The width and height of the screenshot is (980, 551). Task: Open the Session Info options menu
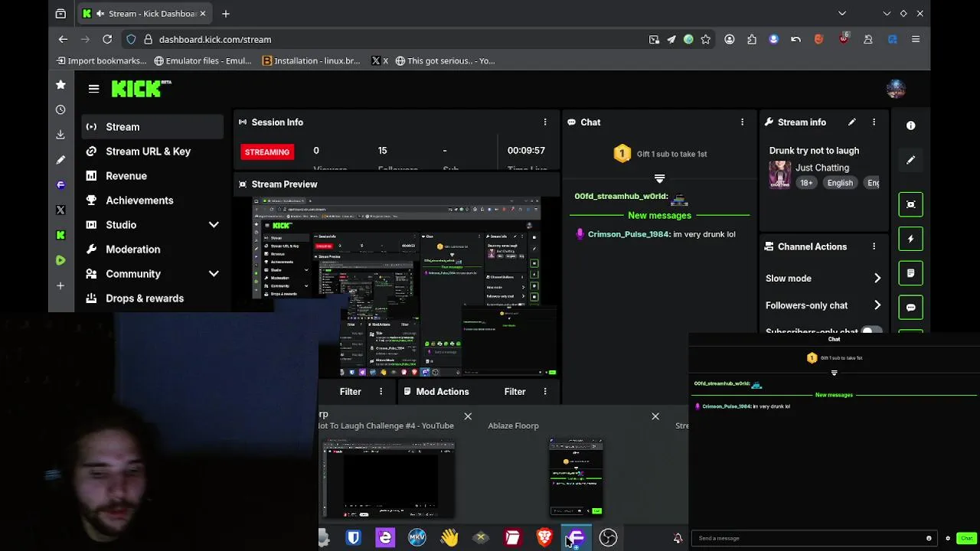545,122
